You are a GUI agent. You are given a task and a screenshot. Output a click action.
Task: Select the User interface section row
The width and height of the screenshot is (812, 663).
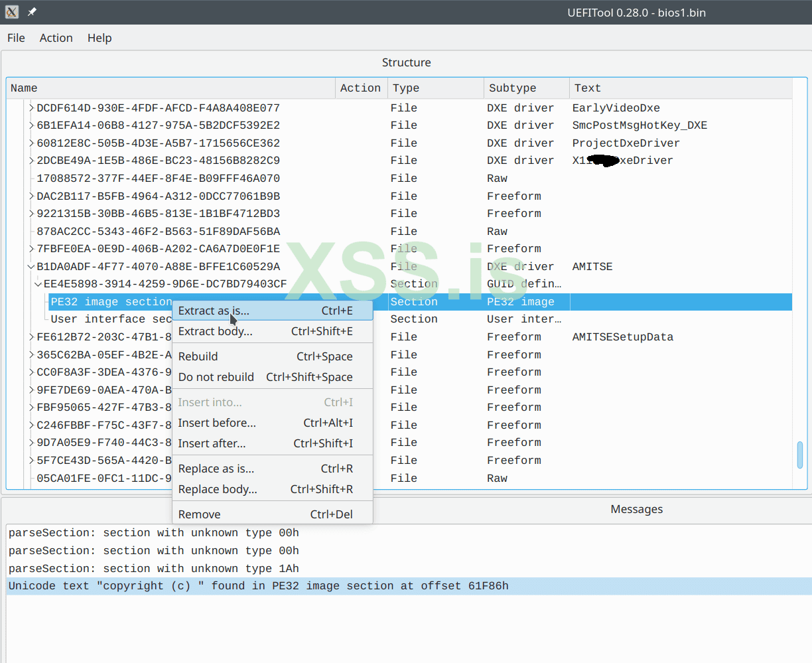(399, 319)
